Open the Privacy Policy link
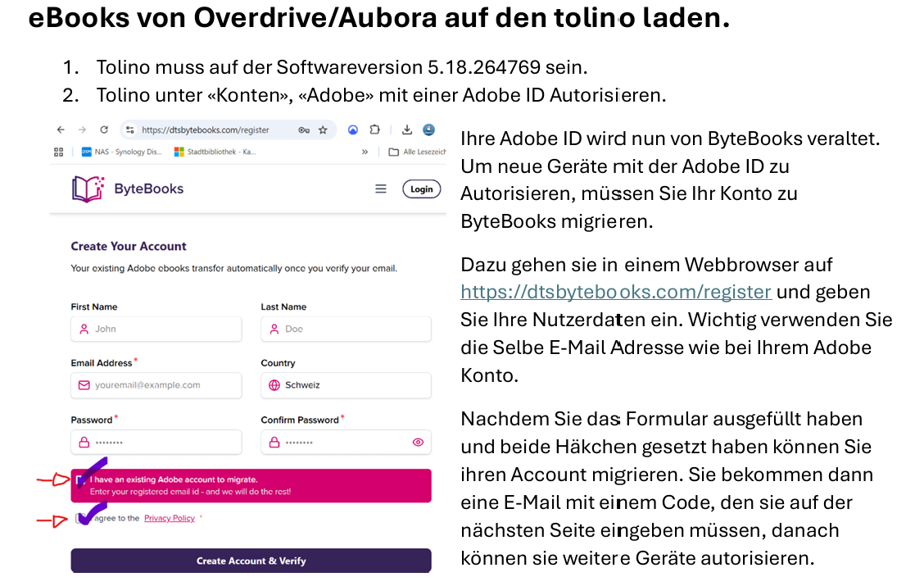The image size is (924, 586). coord(169,518)
